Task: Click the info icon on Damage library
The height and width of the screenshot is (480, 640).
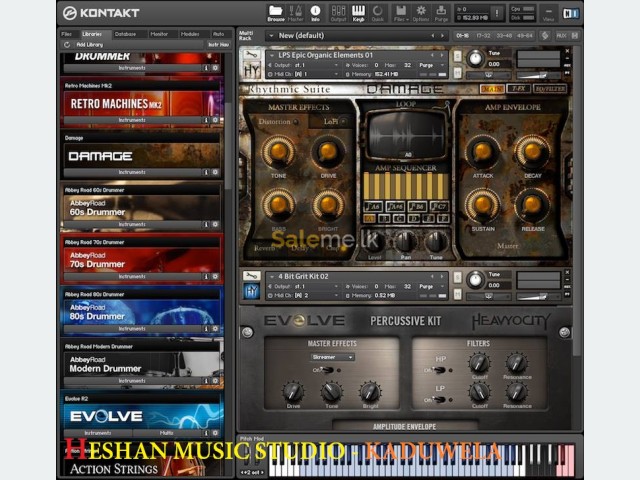Action: coord(206,172)
